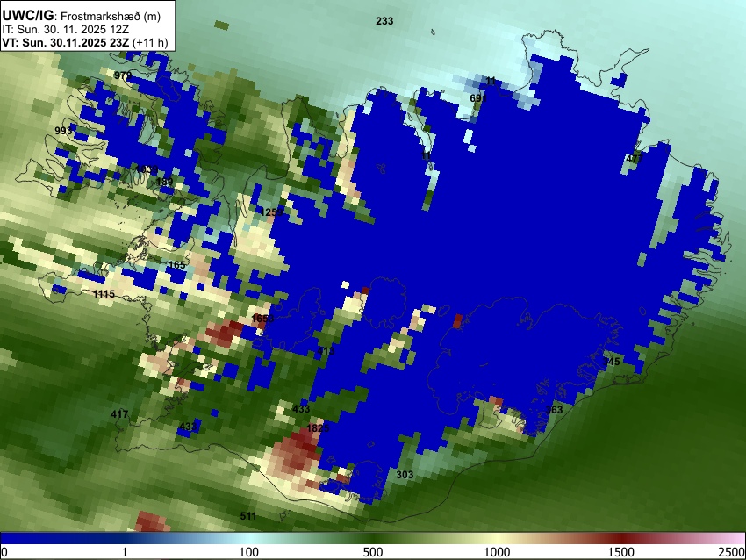Click the "IT: Sun. 30. 11. 2025 12Z" line
Screen dimensions: 746x560
click(65, 30)
